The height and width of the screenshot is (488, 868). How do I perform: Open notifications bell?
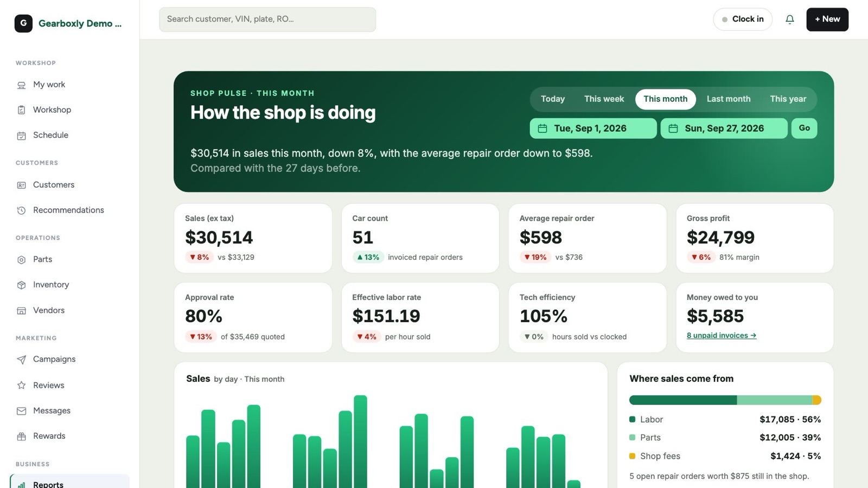click(x=790, y=20)
